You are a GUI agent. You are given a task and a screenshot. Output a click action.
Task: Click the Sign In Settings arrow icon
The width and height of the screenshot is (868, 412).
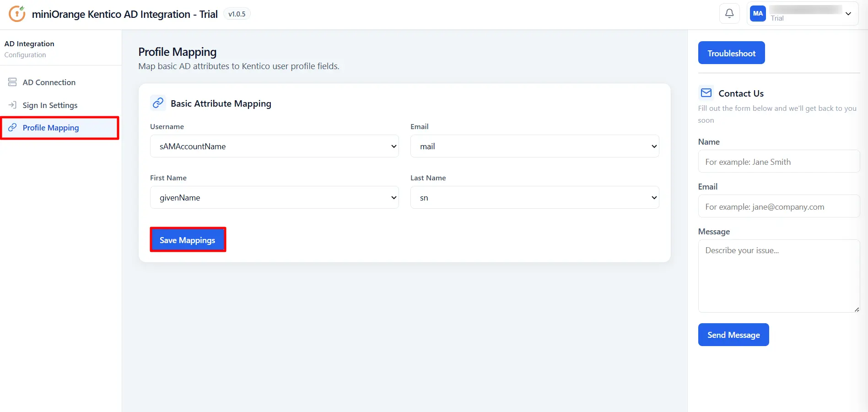12,105
